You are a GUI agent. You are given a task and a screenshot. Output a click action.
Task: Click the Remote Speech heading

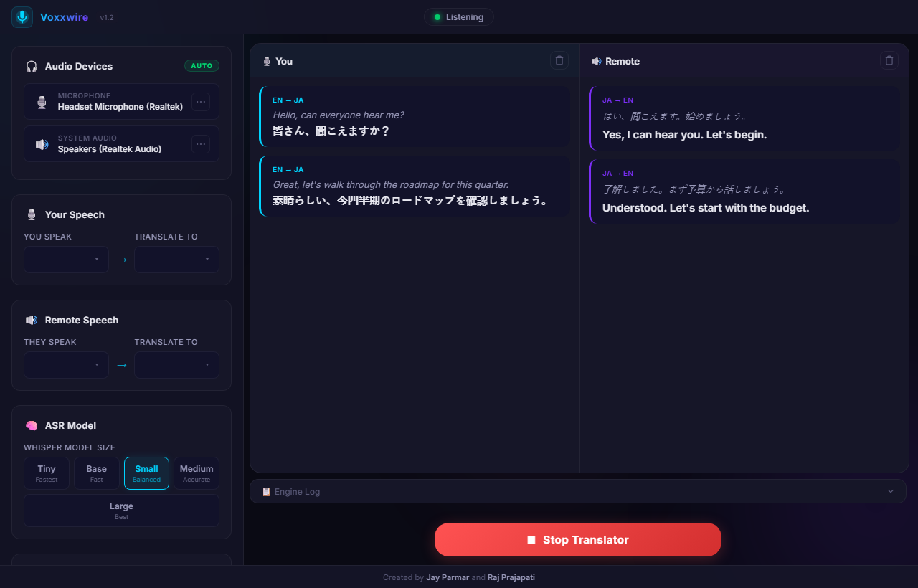tap(82, 320)
